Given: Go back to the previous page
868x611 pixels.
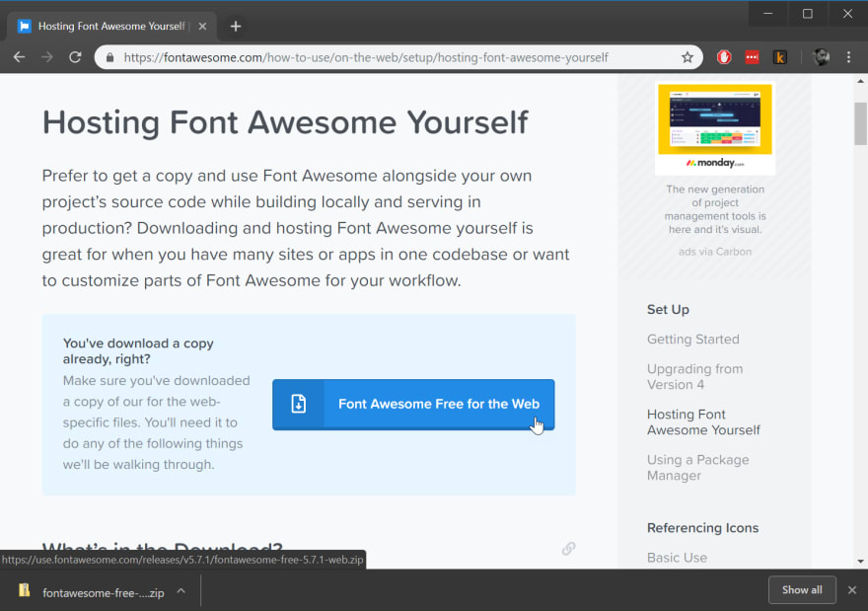Looking at the screenshot, I should pos(20,57).
